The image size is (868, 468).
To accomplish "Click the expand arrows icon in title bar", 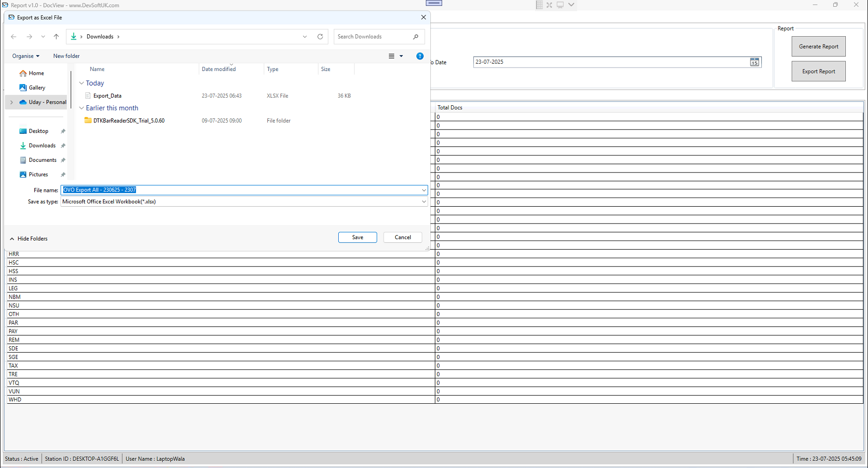I will 549,5.
